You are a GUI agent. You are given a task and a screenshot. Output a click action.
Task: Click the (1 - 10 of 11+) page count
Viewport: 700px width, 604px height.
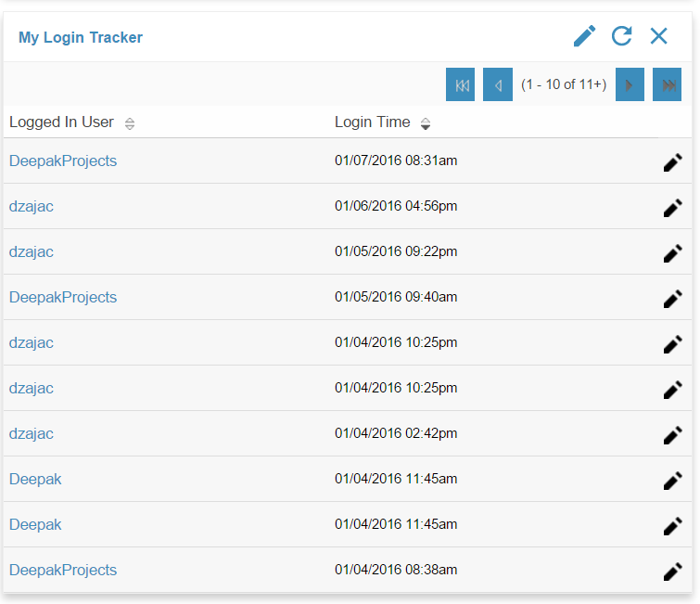(x=564, y=84)
